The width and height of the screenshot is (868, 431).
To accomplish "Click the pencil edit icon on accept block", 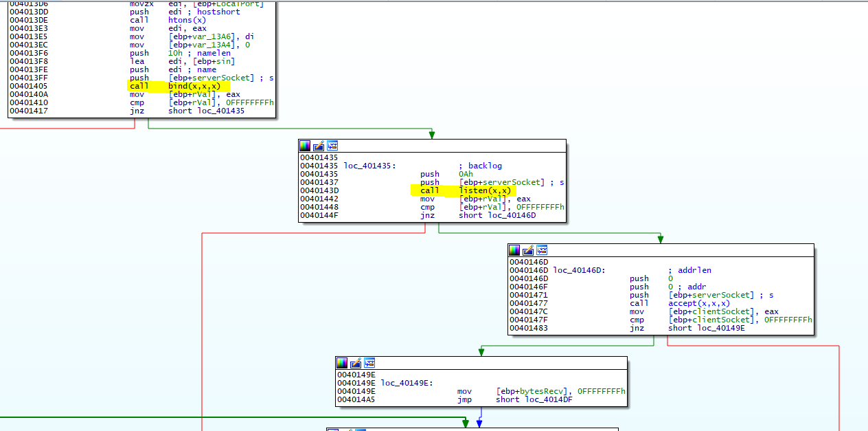I will coord(528,250).
